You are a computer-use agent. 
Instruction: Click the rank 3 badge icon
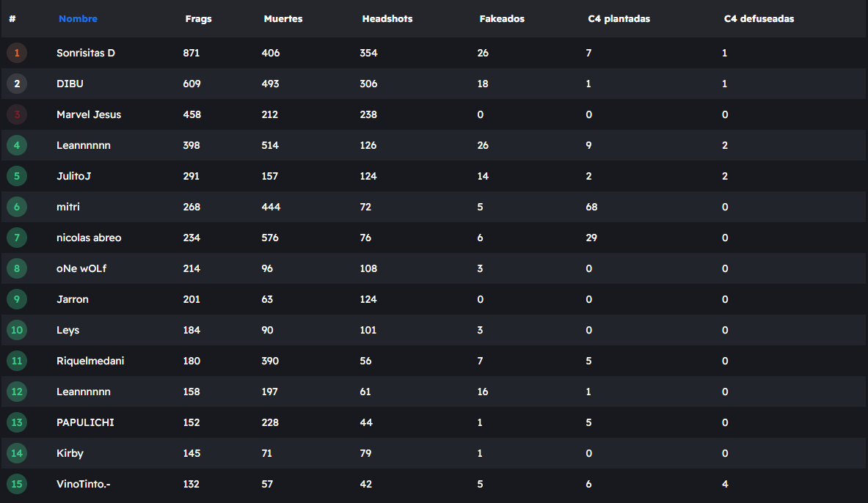point(17,114)
